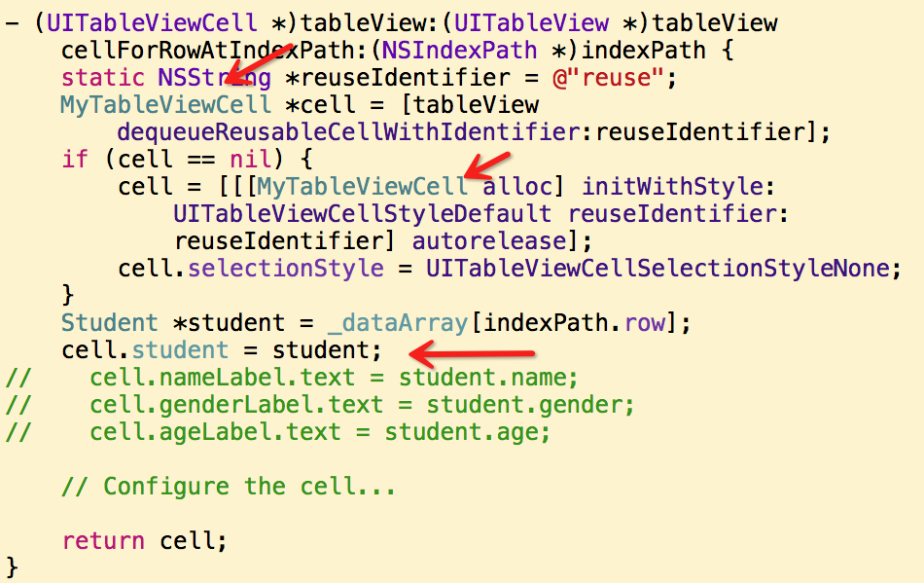Click the cellForRowAtIndexPath method name

coord(208,50)
